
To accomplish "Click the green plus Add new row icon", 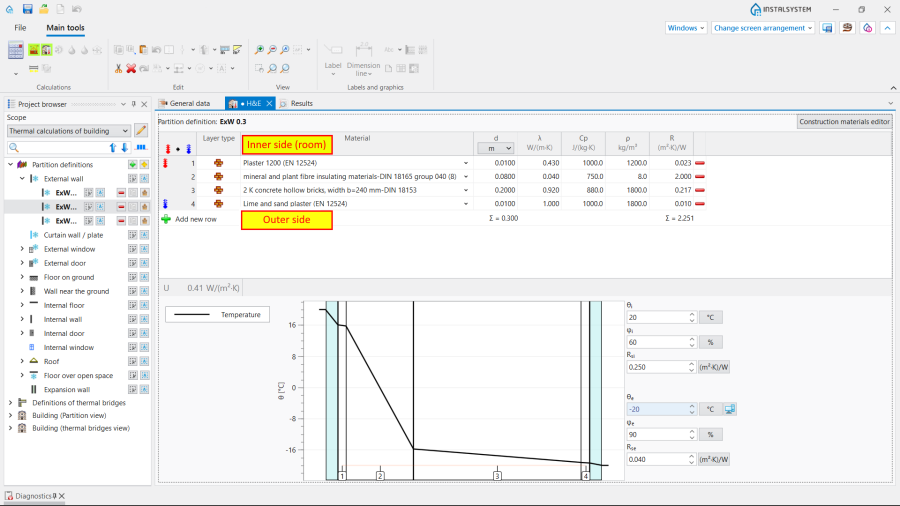I will pyautogui.click(x=166, y=218).
